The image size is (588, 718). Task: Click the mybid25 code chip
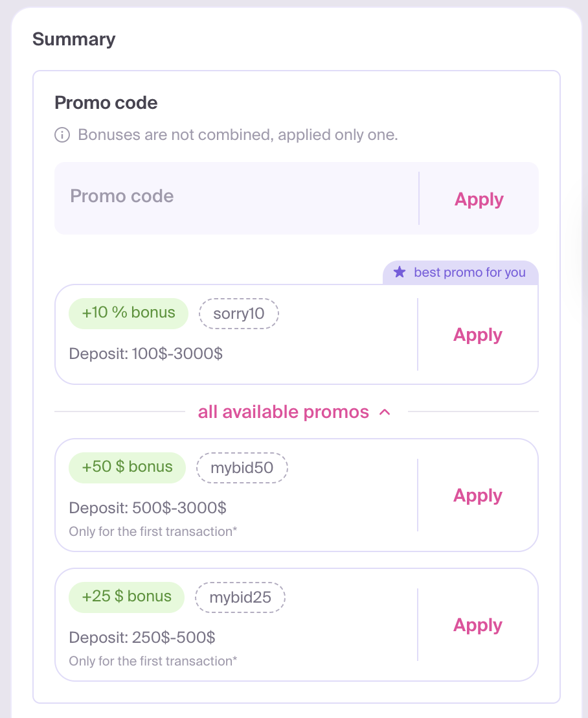pos(240,597)
